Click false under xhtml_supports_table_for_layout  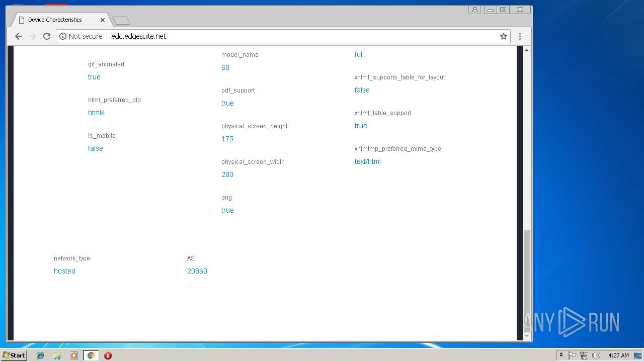pos(362,90)
